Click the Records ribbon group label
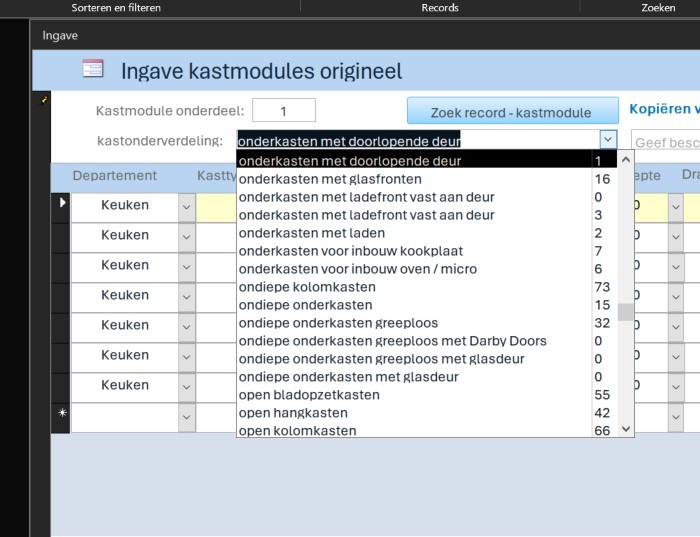 pos(440,8)
